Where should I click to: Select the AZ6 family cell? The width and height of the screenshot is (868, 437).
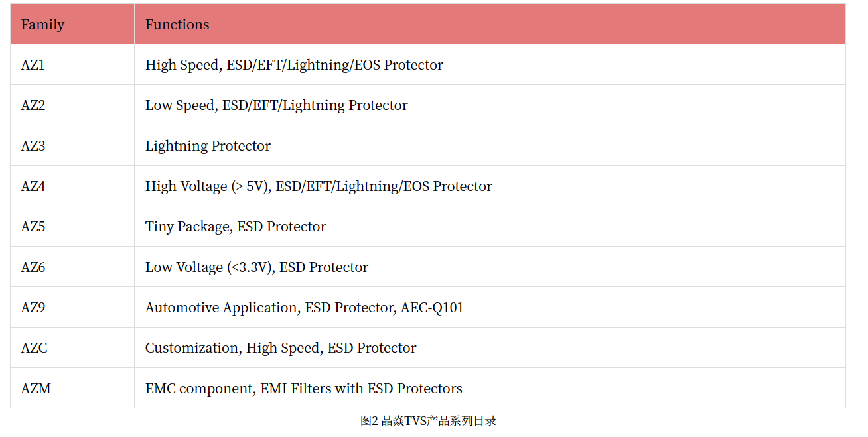[x=33, y=267]
